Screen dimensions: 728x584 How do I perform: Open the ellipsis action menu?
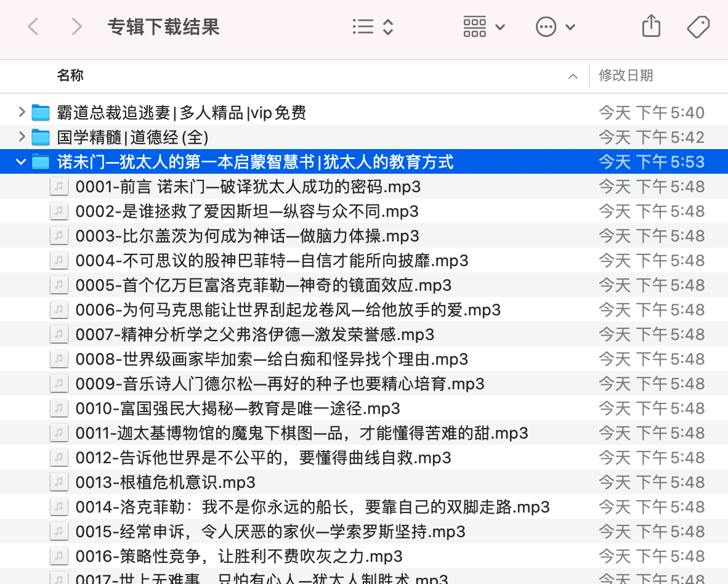pos(556,27)
